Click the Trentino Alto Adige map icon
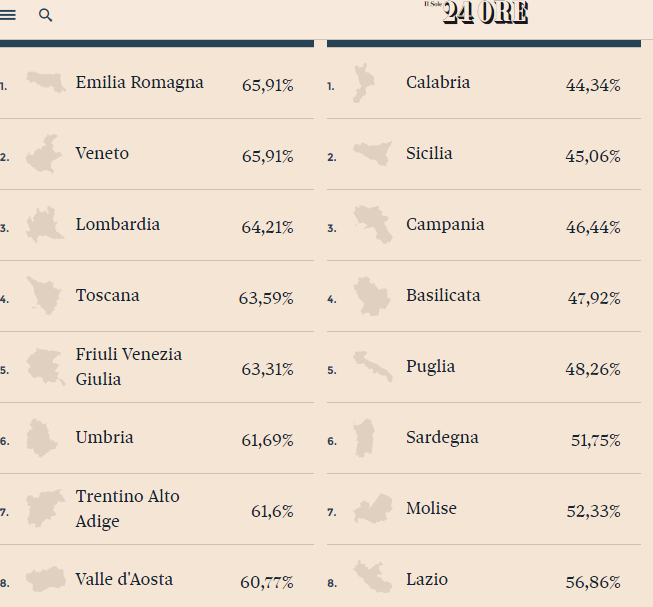653x607 pixels. point(46,508)
